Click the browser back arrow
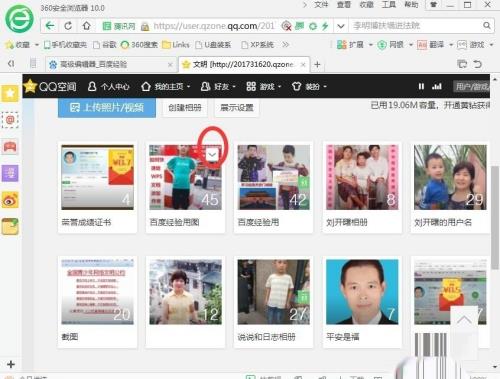Image resolution: width=500 pixels, height=379 pixels. tap(50, 26)
